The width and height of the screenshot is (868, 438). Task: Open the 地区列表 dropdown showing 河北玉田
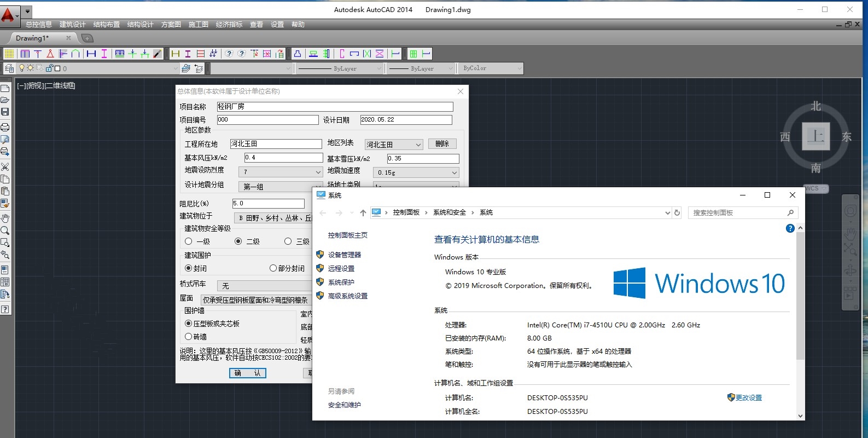tap(394, 145)
